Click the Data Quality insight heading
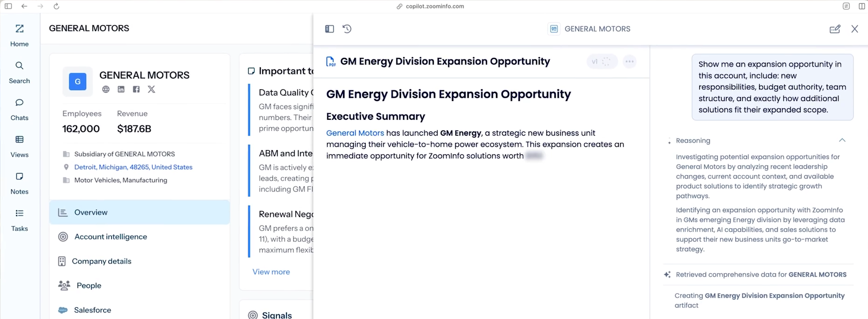Screen dimensions: 868x319 click(x=286, y=93)
